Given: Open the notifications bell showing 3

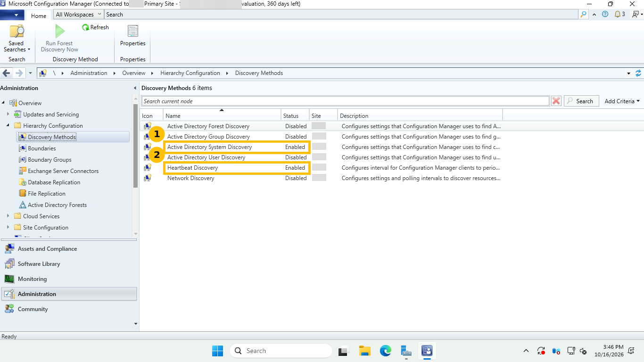Looking at the screenshot, I should [x=619, y=14].
